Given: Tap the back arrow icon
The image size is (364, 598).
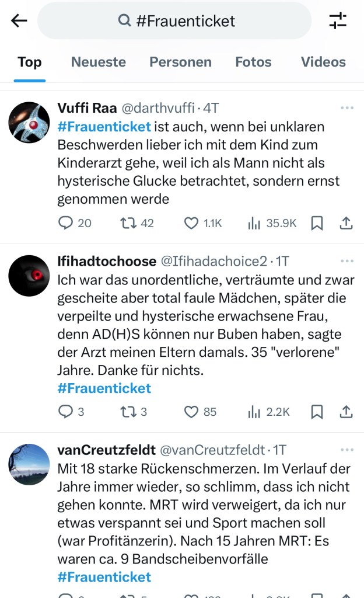Looking at the screenshot, I should (19, 21).
